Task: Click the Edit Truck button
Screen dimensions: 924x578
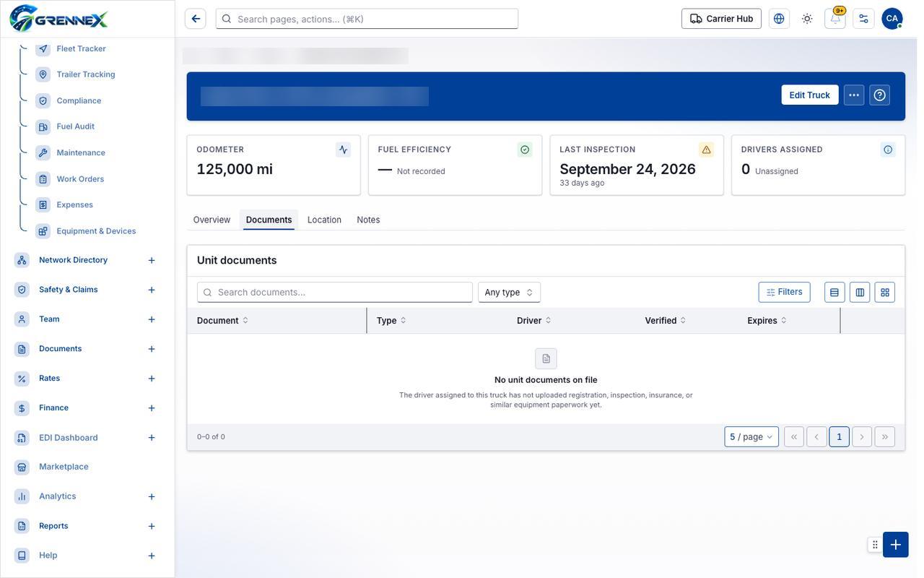Action: [810, 95]
